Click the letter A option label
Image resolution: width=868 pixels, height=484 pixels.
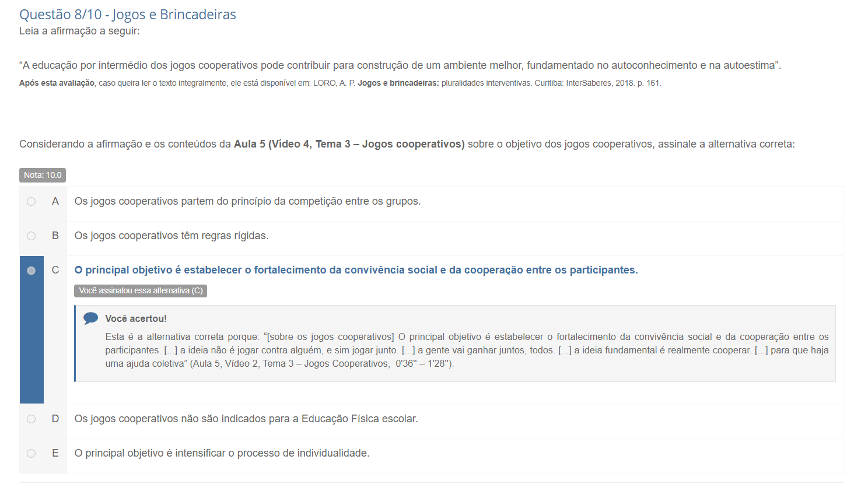[x=55, y=202]
